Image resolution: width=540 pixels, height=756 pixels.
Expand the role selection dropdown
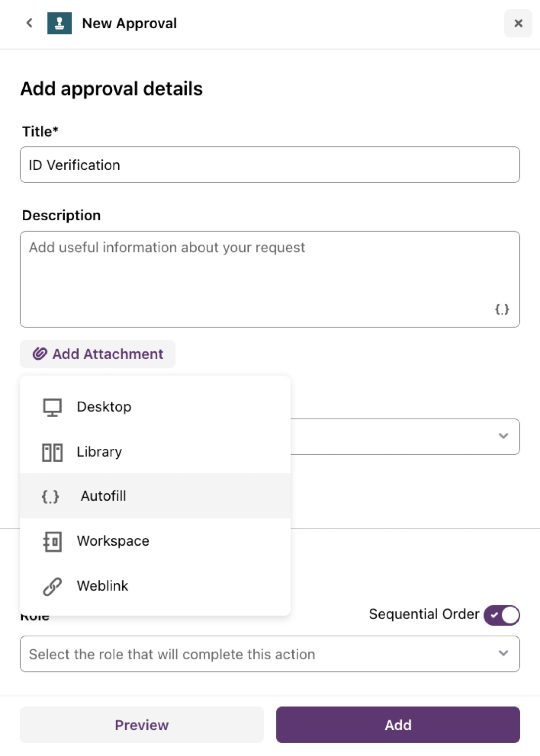click(x=270, y=654)
